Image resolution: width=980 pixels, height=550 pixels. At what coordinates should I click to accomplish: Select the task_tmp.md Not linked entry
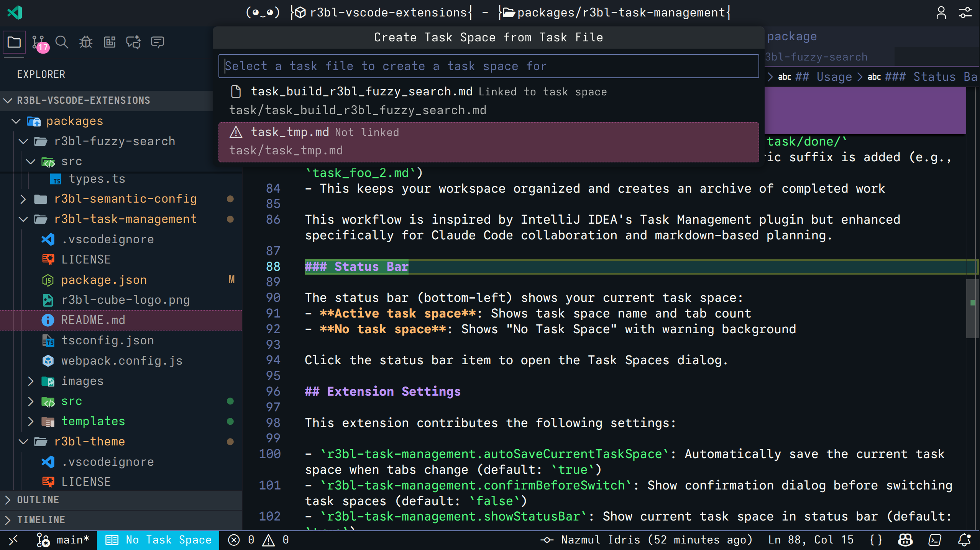[422, 142]
